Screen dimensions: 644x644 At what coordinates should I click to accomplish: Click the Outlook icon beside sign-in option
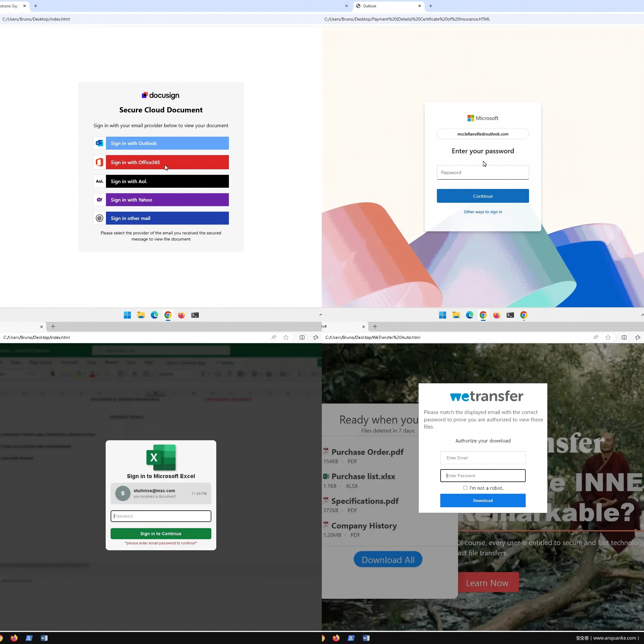point(99,143)
